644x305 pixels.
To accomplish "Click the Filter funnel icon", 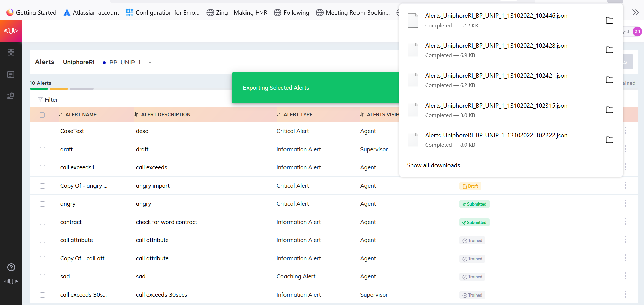I will (40, 100).
